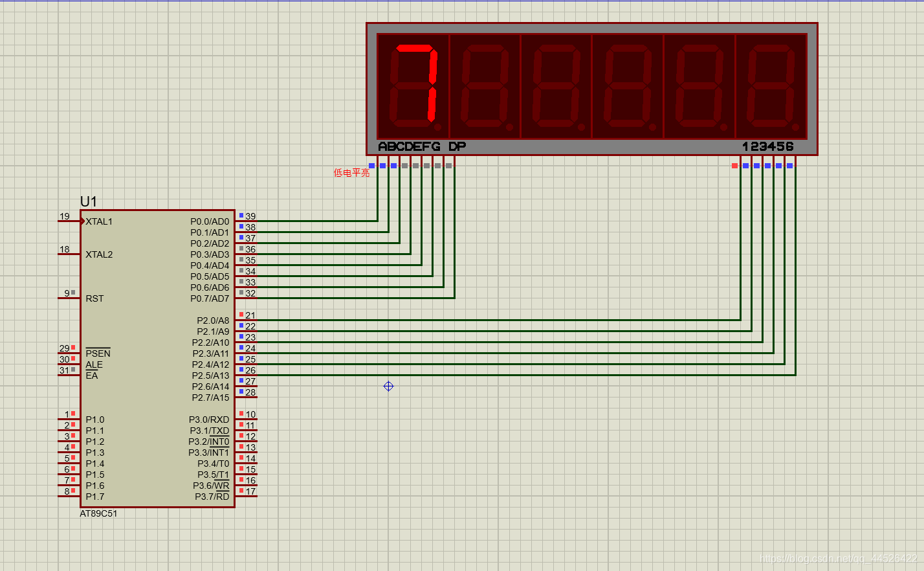
Task: Click the third digit of the display
Action: click(556, 85)
